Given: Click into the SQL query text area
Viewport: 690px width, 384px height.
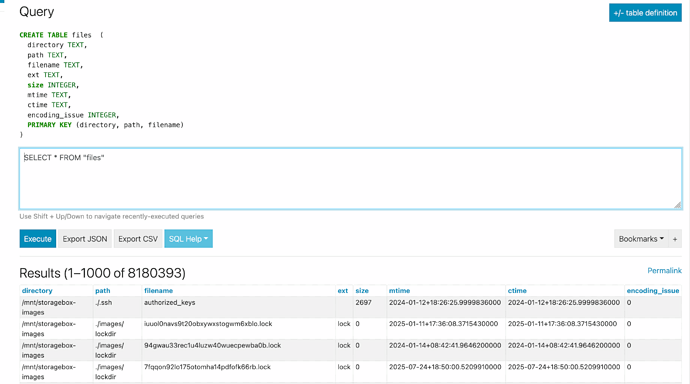Looking at the screenshot, I should click(351, 179).
